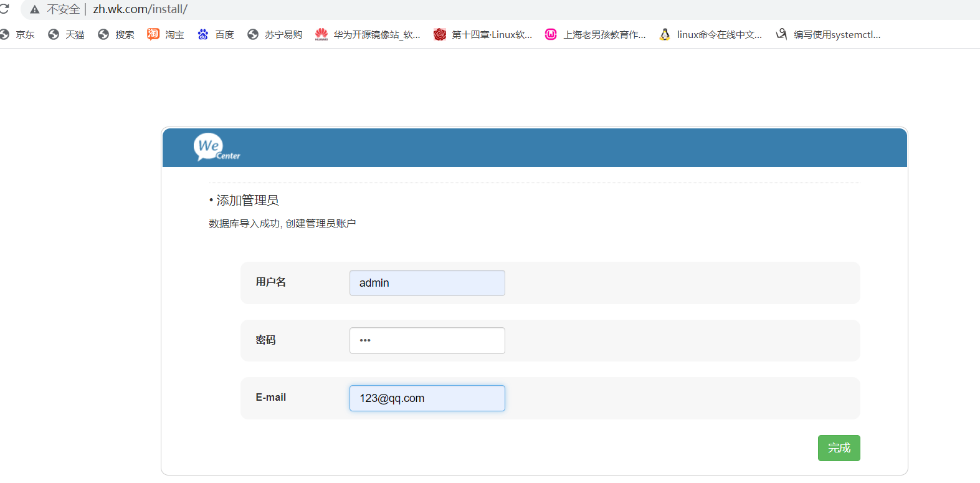Screen dimensions: 980x483
Task: Open the 百度 bookmark
Action: [216, 34]
